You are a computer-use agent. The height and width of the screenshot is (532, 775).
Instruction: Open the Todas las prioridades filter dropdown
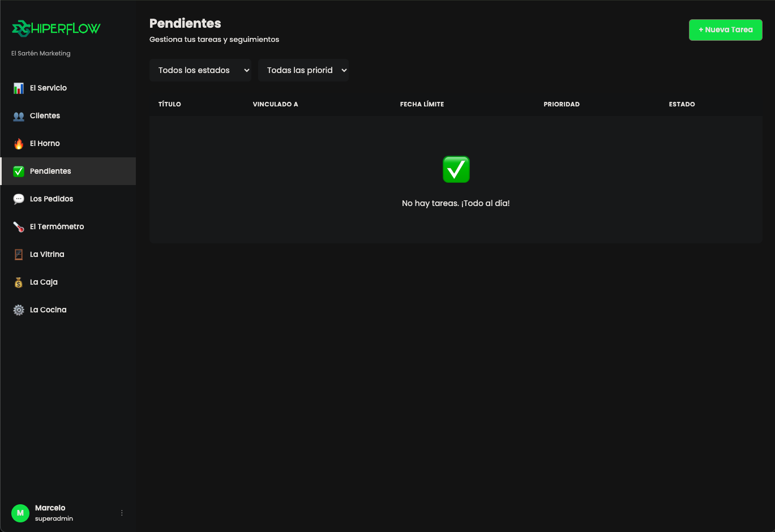pos(303,70)
